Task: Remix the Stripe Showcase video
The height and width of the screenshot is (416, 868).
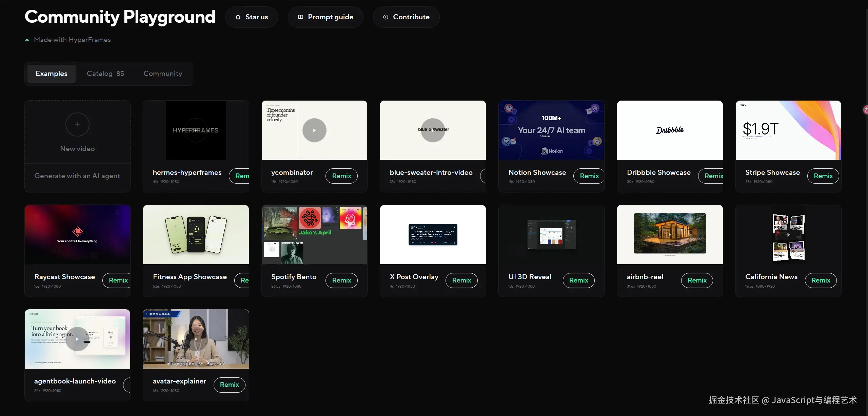Action: pyautogui.click(x=823, y=176)
